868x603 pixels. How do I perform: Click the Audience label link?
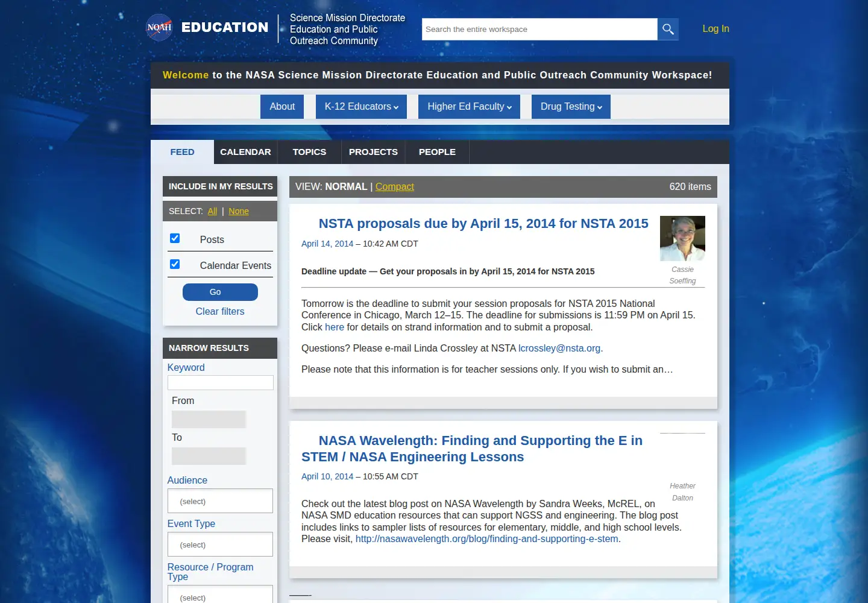click(x=187, y=480)
